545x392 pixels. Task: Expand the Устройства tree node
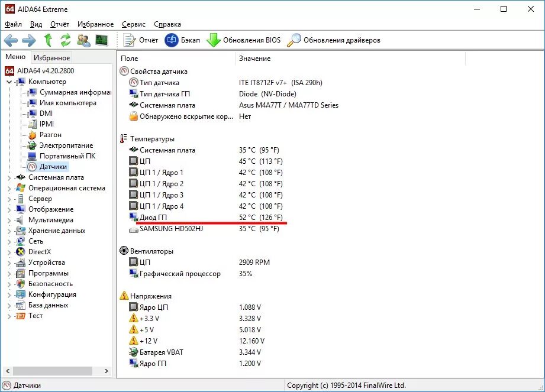(x=9, y=263)
